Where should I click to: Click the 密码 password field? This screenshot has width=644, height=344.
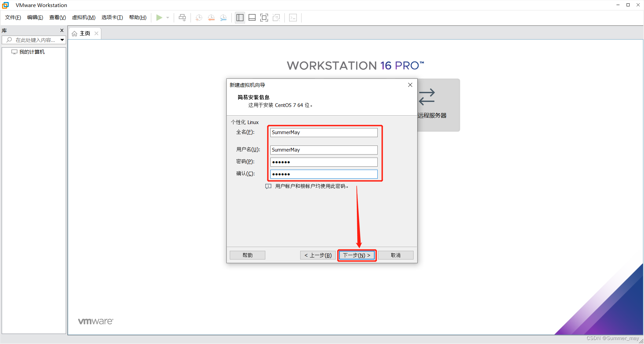coord(324,162)
